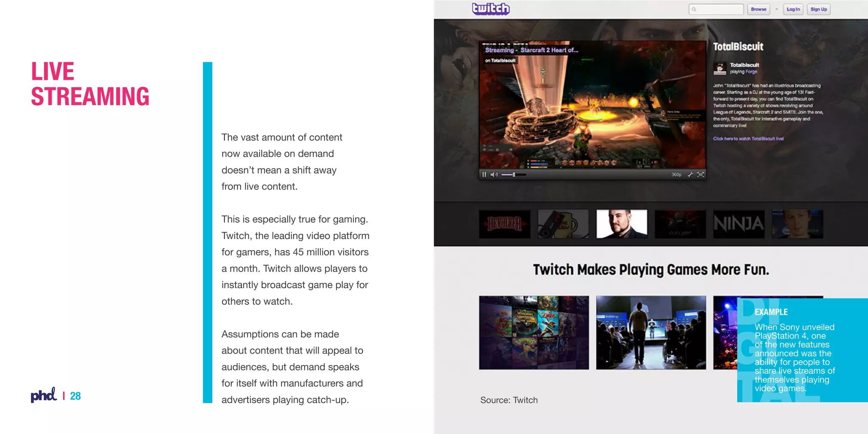Click the Log In button
This screenshot has width=868, height=434.
point(793,9)
